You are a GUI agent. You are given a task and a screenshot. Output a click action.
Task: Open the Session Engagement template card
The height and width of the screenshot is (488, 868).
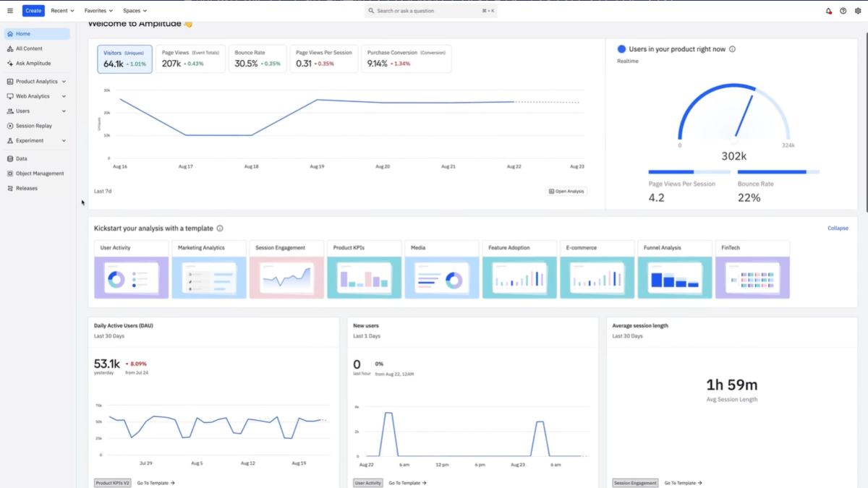[286, 270]
